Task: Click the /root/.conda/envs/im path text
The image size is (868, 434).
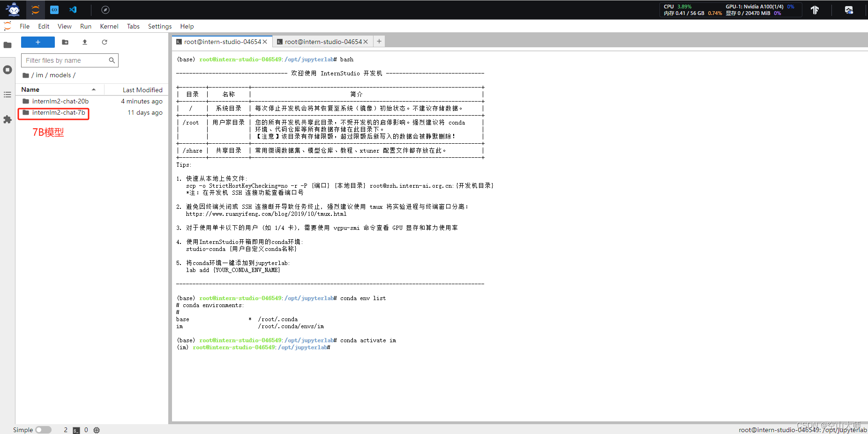Action: point(291,326)
